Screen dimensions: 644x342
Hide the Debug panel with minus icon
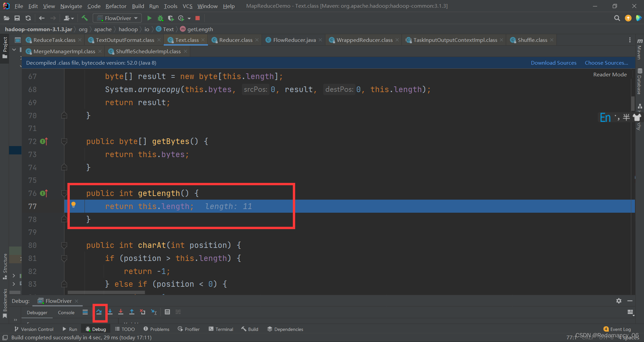pos(630,301)
